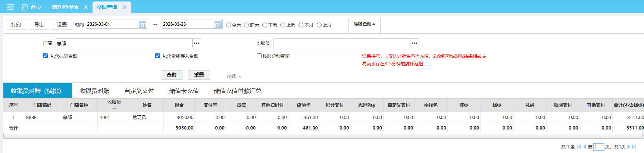This screenshot has height=153, width=644.
Task: Enable the 按时分秒查询 checkbox
Action: (x=259, y=56)
